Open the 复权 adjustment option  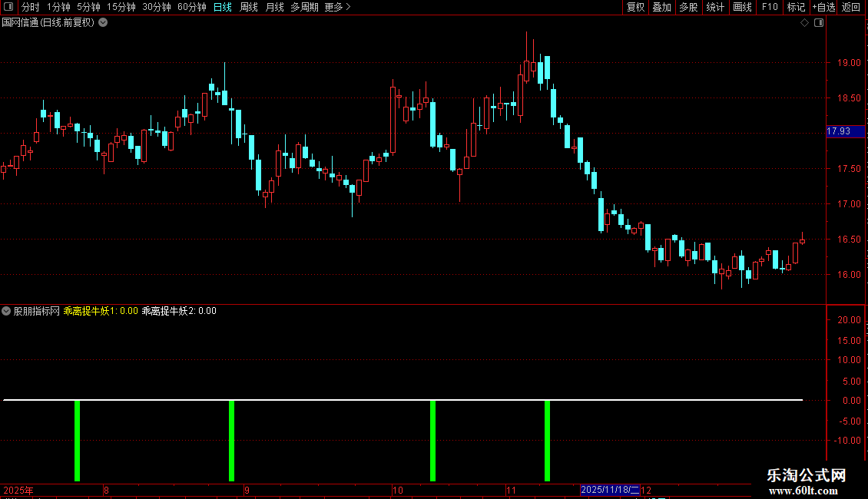pos(635,7)
